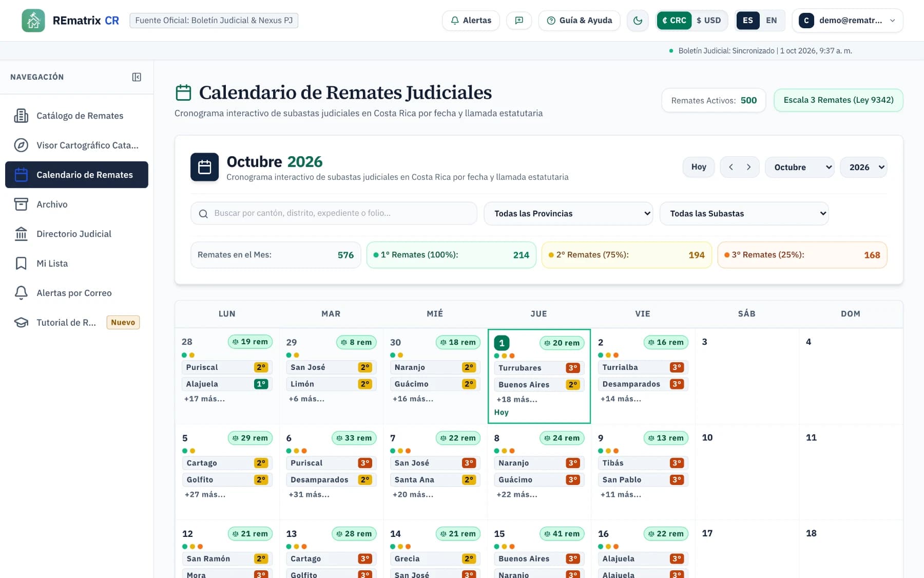Click the 19 rem badge on day 28
The width and height of the screenshot is (924, 578).
250,342
